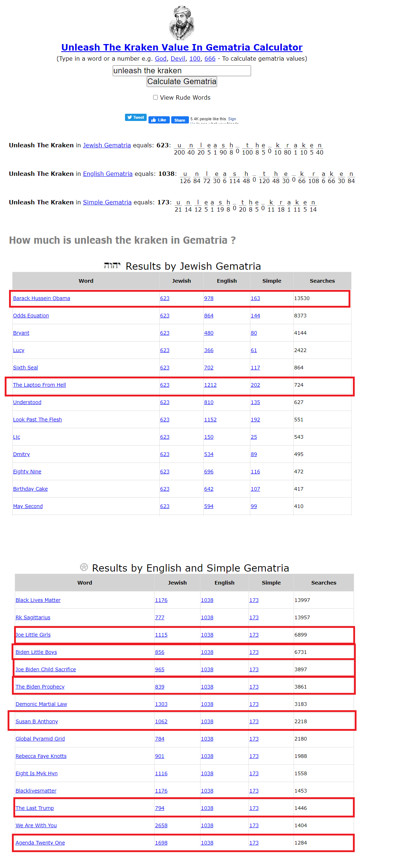Open the Rk Sagittarius entry
The width and height of the screenshot is (393, 868).
pyautogui.click(x=33, y=617)
